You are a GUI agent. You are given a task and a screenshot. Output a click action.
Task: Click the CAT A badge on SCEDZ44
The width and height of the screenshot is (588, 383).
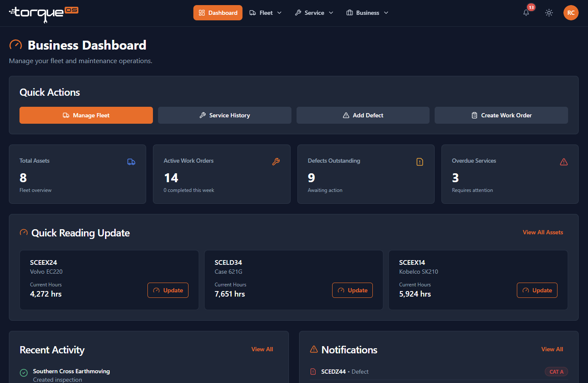tap(556, 372)
